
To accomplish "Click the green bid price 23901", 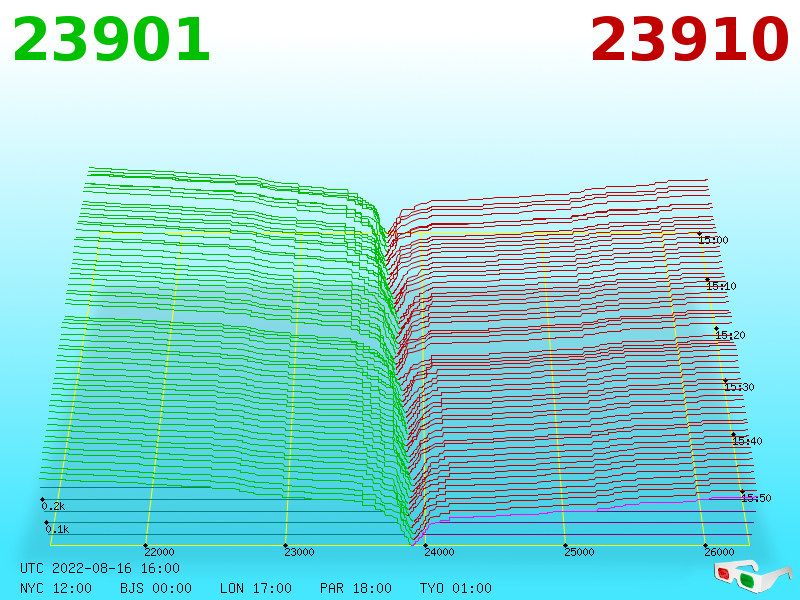I will (111, 40).
